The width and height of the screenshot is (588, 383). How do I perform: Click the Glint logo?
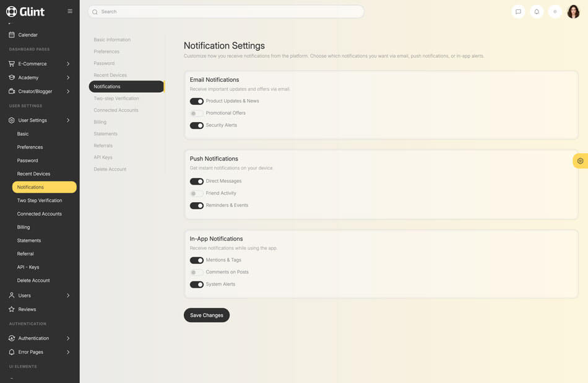pyautogui.click(x=25, y=11)
